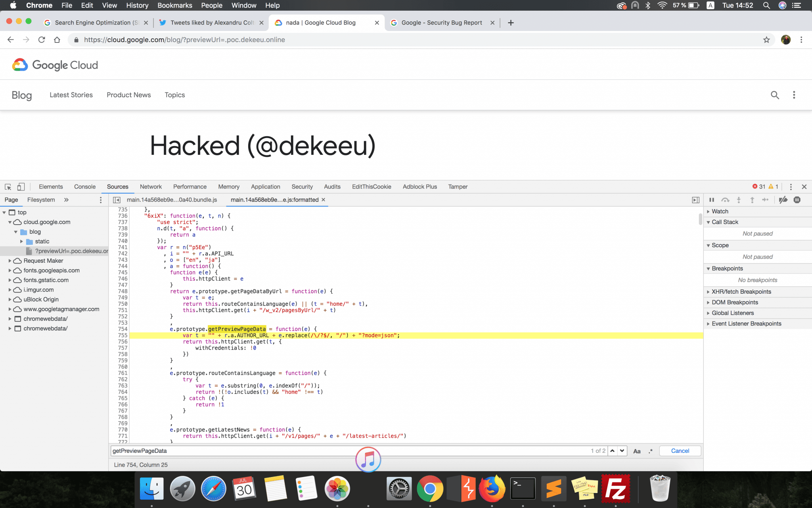Expand fonts.googleapis.com tree node

(x=10, y=270)
